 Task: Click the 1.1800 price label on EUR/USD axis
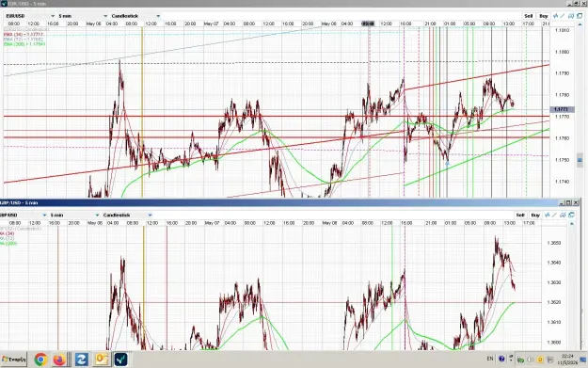[562, 52]
